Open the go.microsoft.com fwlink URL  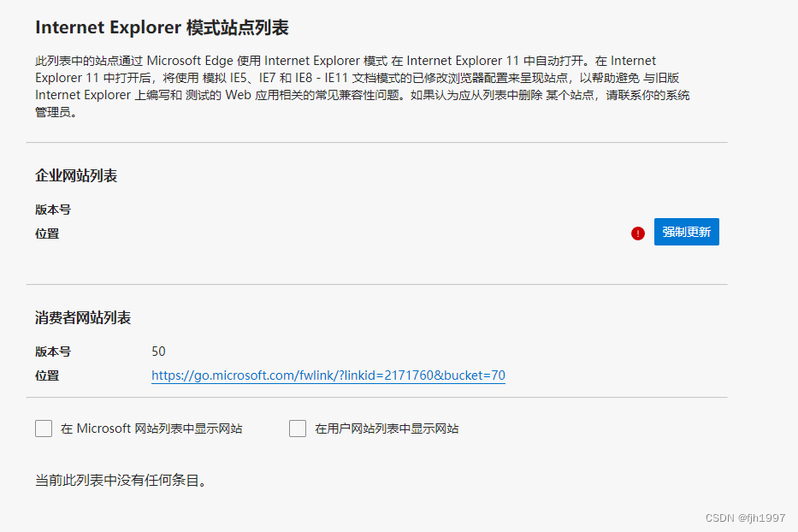pyautogui.click(x=328, y=375)
